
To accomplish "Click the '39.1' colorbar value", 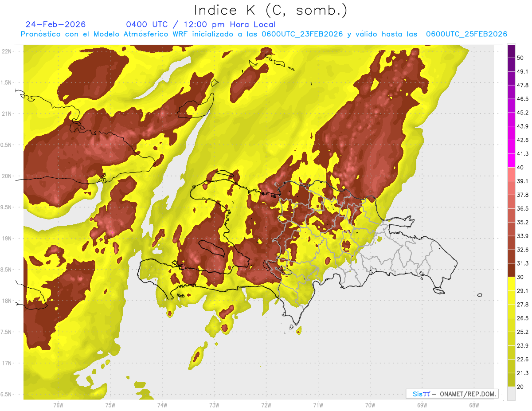I will click(x=523, y=181).
